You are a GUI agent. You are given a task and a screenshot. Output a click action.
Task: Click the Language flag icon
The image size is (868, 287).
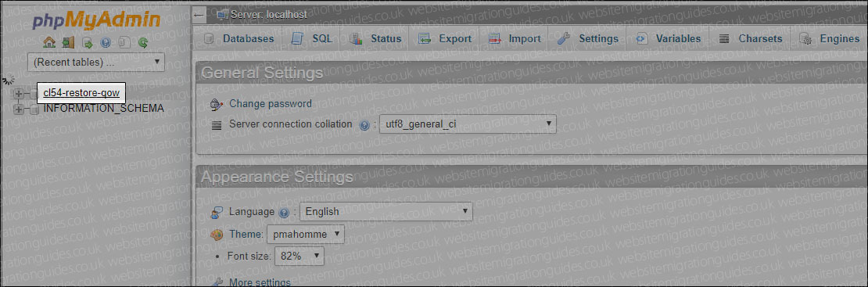click(x=217, y=212)
